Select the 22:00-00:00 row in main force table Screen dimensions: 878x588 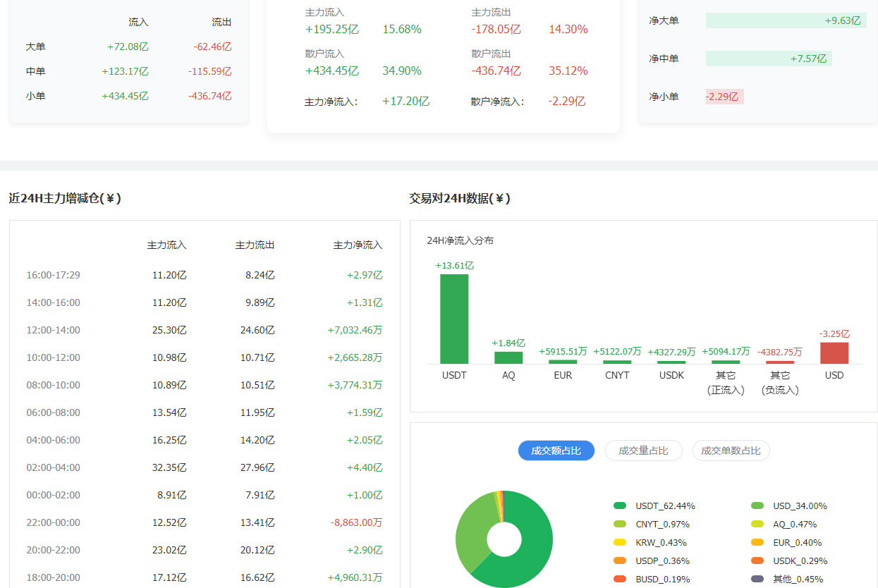[204, 522]
